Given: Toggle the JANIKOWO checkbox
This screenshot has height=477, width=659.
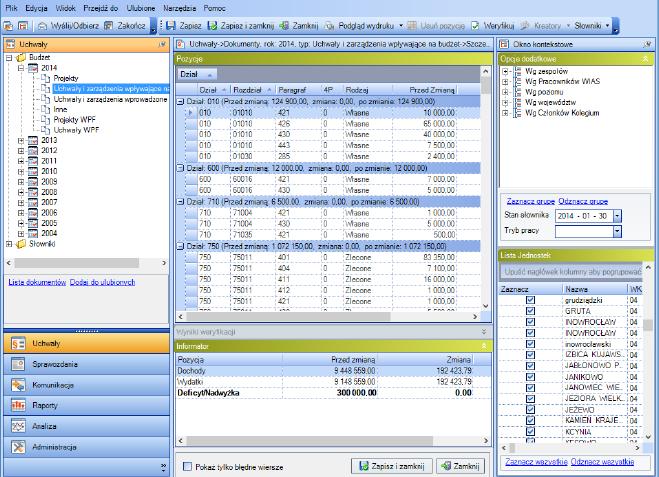Looking at the screenshot, I should point(530,377).
